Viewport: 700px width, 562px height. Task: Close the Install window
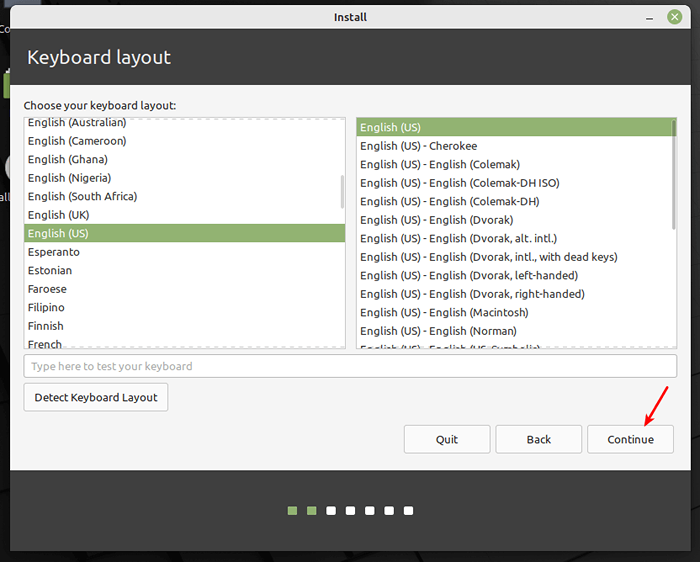tap(674, 17)
